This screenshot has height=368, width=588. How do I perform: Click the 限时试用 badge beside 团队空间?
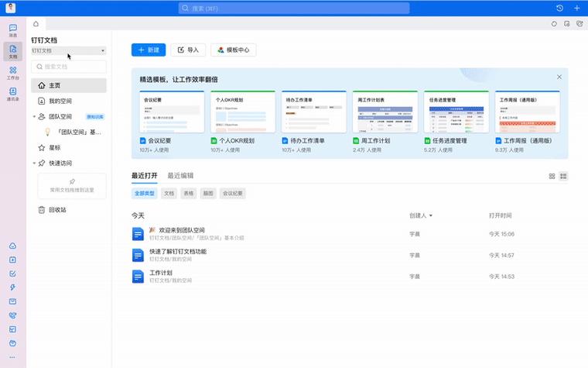pos(95,117)
